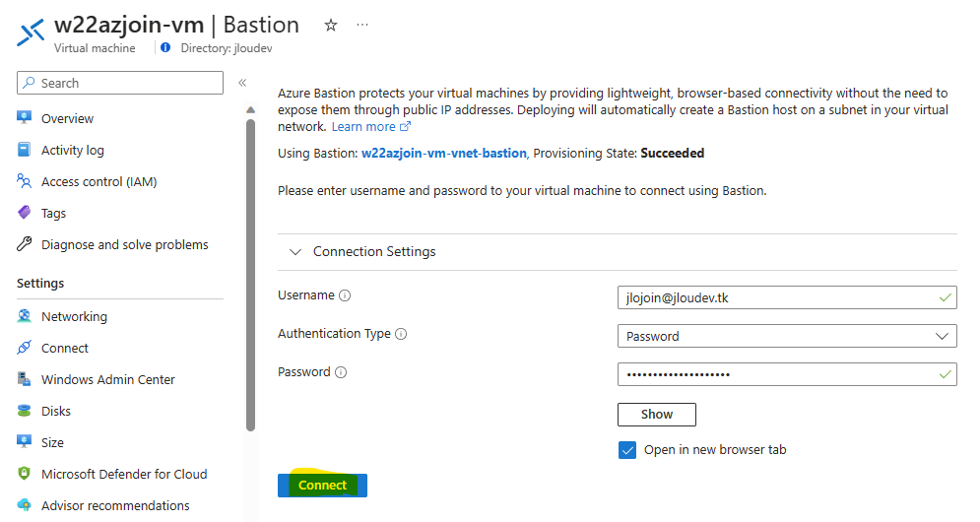Open Activity log in the sidebar

pyautogui.click(x=73, y=150)
